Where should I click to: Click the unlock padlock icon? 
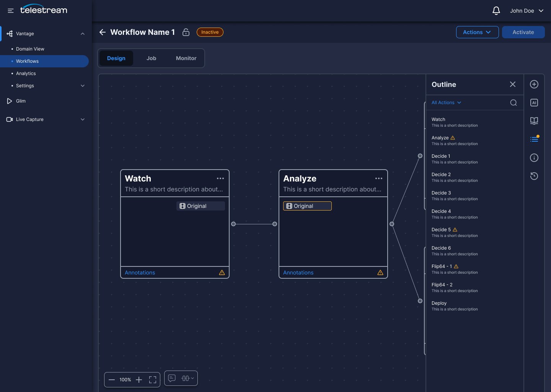(x=186, y=32)
